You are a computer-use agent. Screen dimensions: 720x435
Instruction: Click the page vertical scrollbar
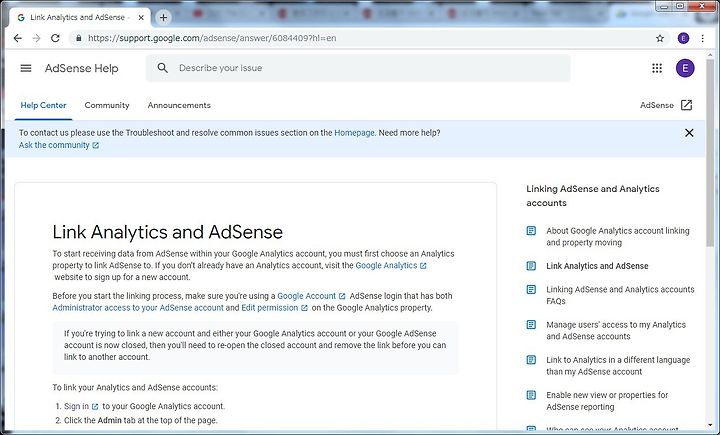point(710,153)
